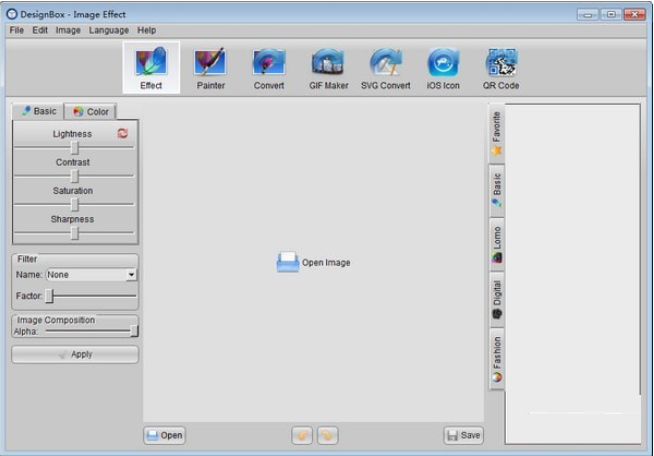Open the Favorite side tab
This screenshot has width=654, height=456.
496,134
